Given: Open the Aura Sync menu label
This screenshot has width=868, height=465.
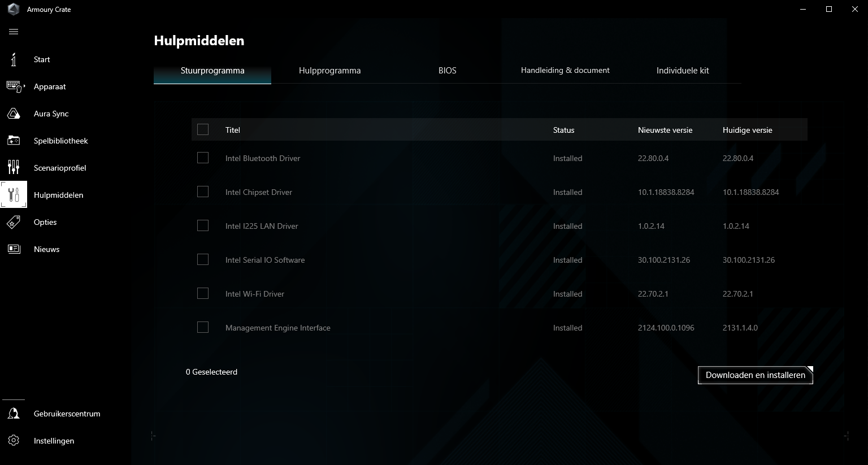Looking at the screenshot, I should click(x=51, y=114).
